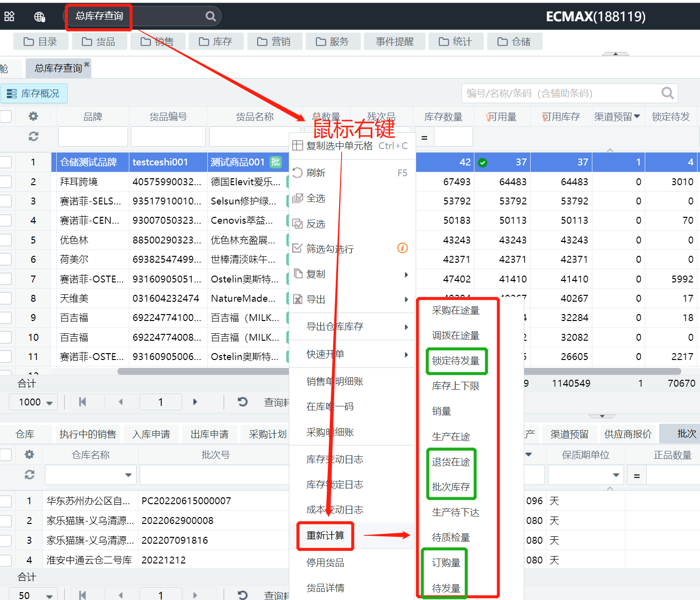Select 订购量 in recalculation submenu
Screen dimensions: 700x600
click(446, 562)
